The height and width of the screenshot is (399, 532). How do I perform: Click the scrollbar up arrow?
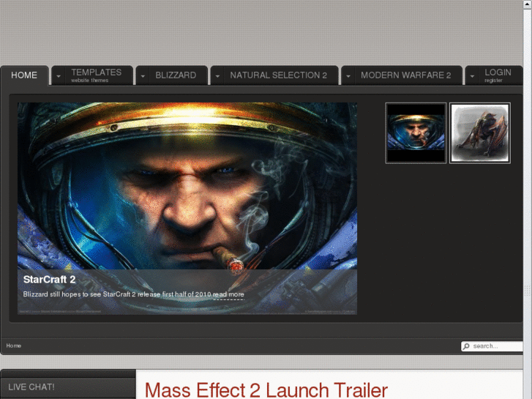tap(528, 4)
